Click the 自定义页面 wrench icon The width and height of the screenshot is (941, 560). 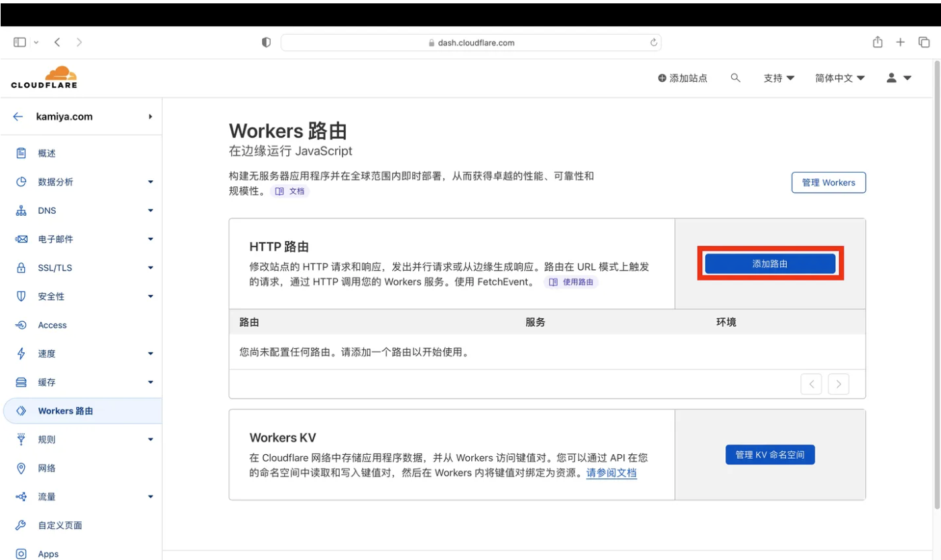21,525
